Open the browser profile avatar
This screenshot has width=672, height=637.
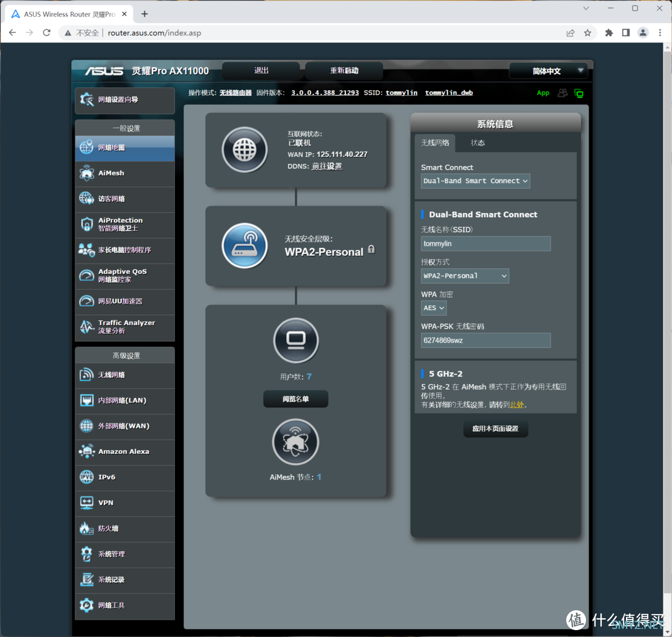643,33
